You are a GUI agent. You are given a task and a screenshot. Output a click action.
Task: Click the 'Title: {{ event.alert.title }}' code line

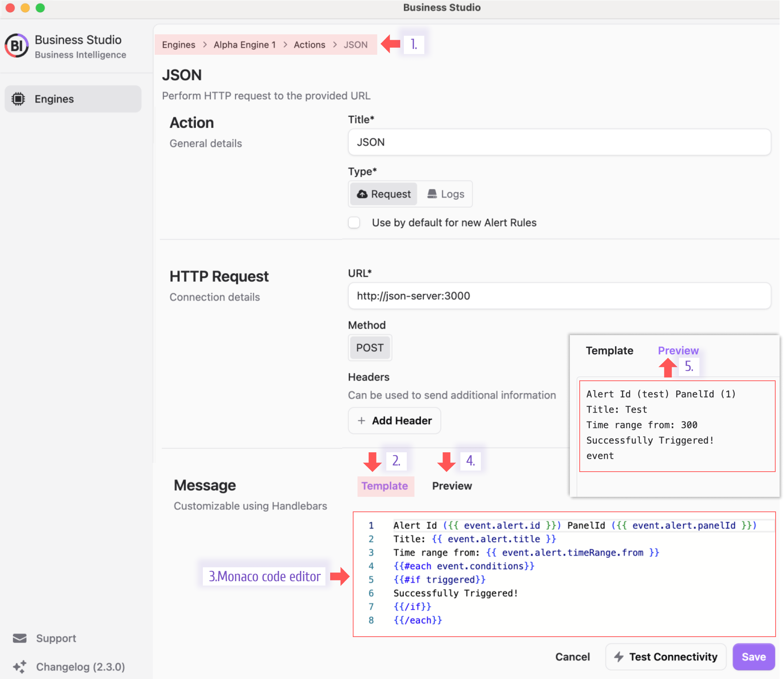pyautogui.click(x=475, y=539)
